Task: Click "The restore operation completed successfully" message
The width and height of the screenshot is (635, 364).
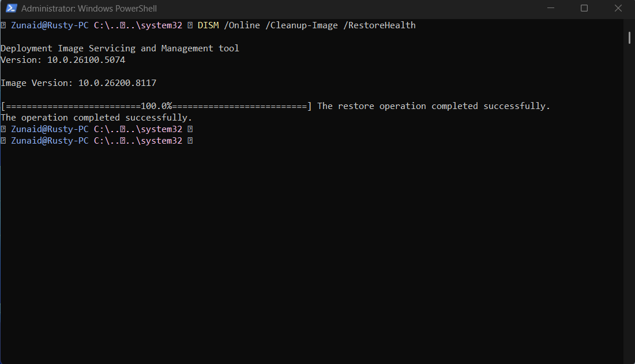Action: pos(434,106)
